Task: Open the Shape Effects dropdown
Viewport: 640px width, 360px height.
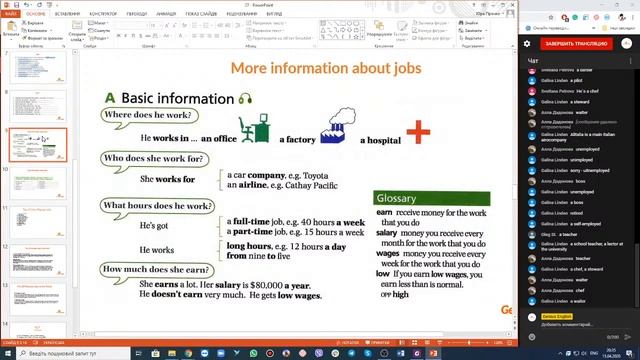Action: [432, 38]
